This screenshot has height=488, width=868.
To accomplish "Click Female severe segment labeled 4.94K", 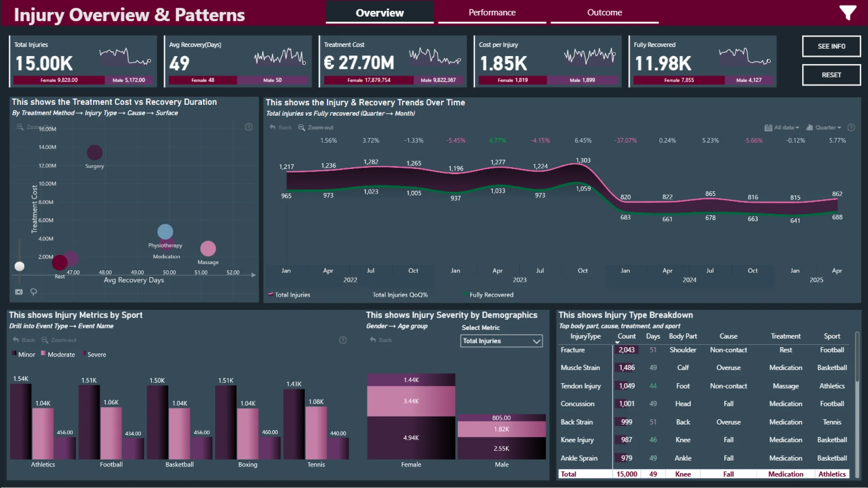I will (411, 437).
